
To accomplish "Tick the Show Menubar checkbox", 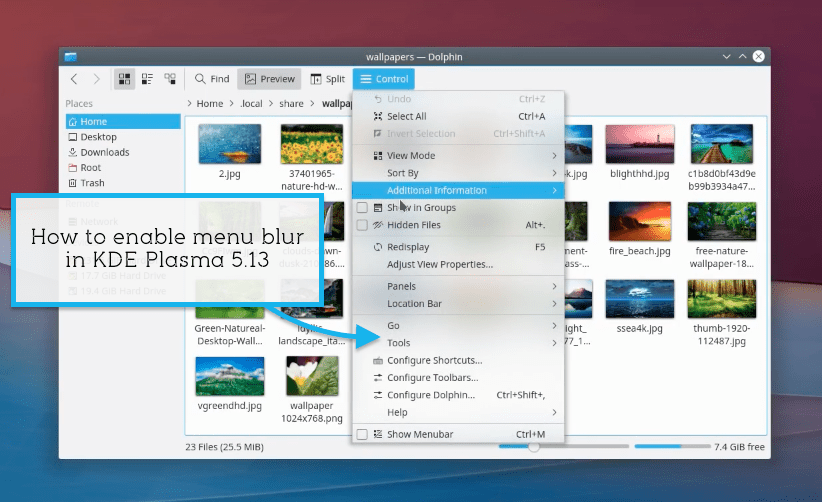I will 363,434.
